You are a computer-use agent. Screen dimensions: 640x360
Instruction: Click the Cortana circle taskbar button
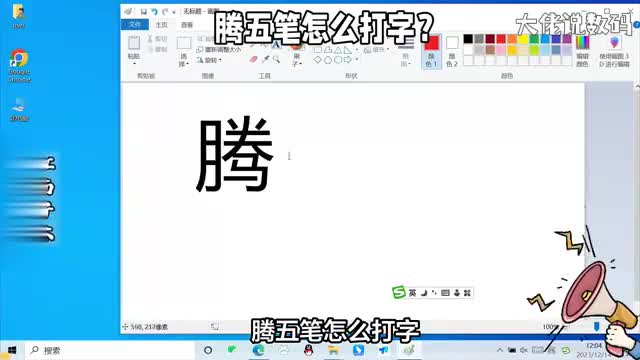(x=208, y=350)
